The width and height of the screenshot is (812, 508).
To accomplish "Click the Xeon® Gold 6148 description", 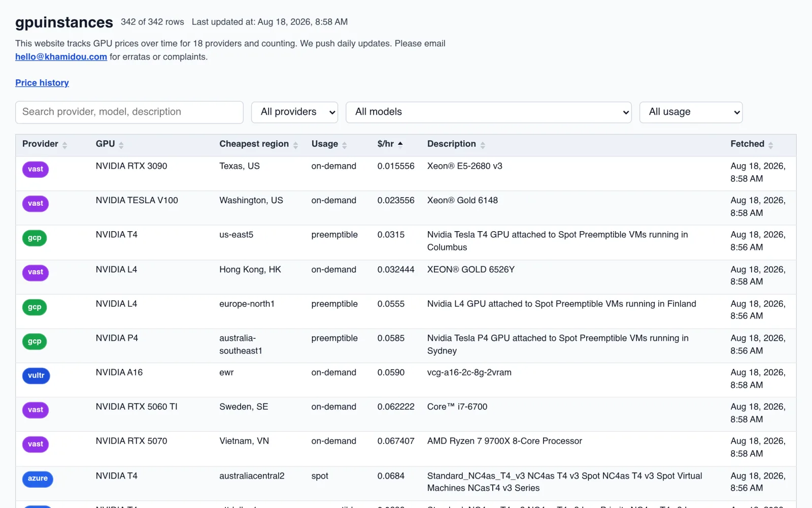I will pos(462,201).
